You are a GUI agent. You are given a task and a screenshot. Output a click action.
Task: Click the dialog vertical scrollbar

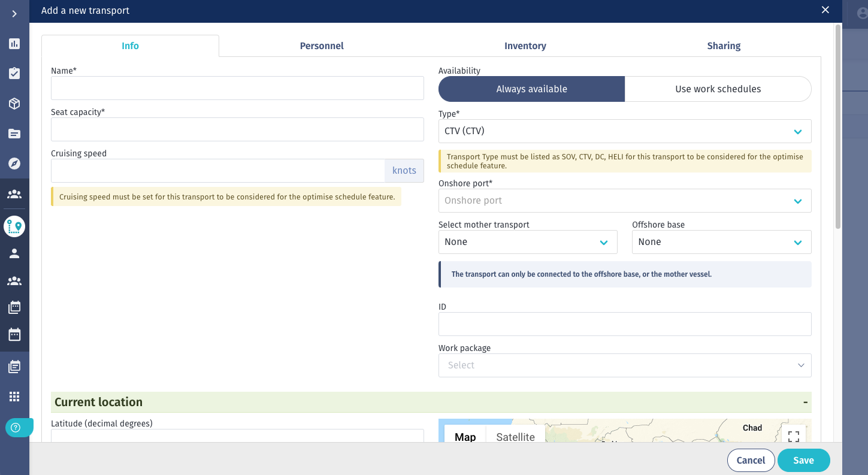click(x=838, y=126)
